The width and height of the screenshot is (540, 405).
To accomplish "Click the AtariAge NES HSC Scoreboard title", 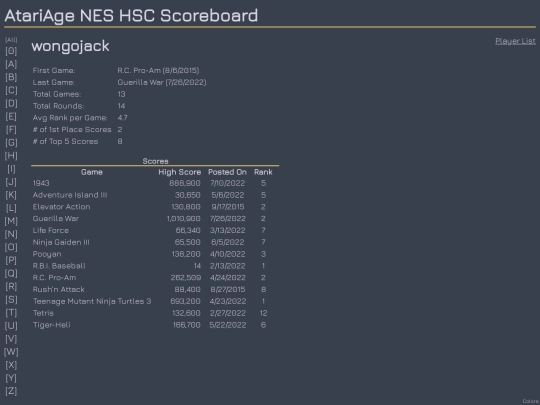I will [x=131, y=16].
